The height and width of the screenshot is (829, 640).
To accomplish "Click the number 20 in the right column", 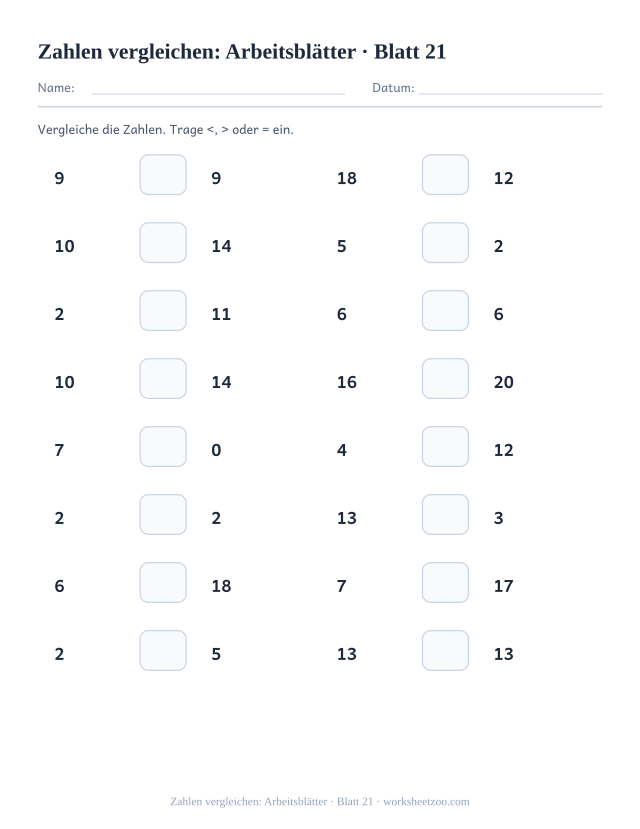I will [504, 382].
